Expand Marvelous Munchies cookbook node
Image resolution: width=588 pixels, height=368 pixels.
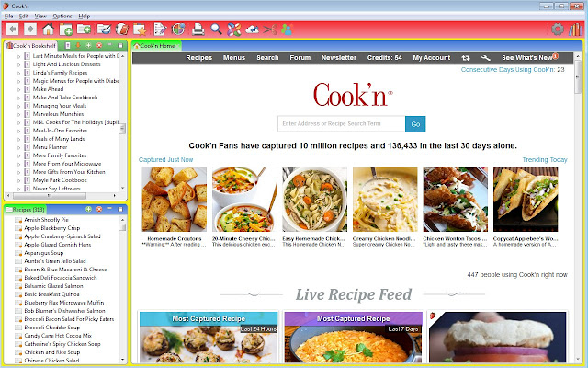click(18, 114)
